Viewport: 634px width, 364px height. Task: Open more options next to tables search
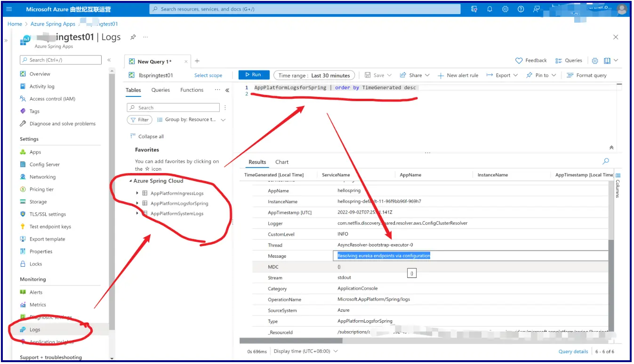pyautogui.click(x=225, y=108)
